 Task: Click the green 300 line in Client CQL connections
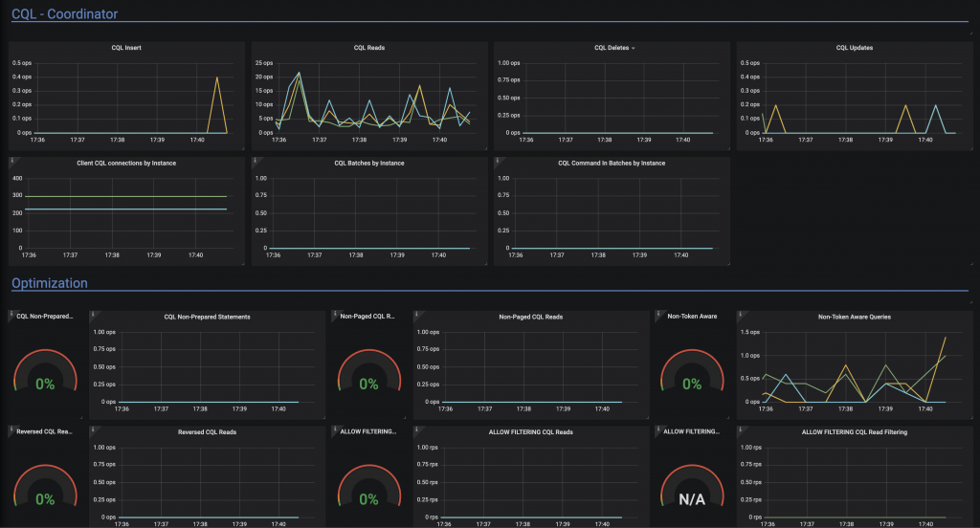click(x=125, y=196)
